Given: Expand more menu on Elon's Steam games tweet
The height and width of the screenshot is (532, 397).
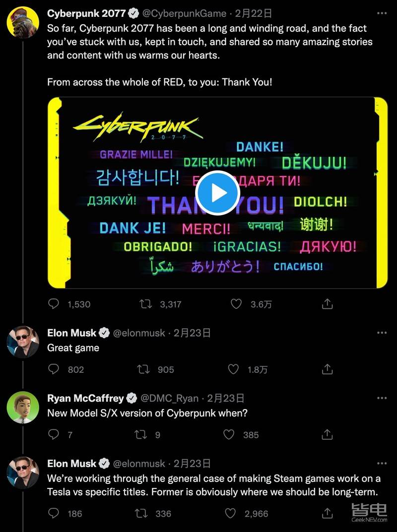Looking at the screenshot, I should (x=382, y=463).
